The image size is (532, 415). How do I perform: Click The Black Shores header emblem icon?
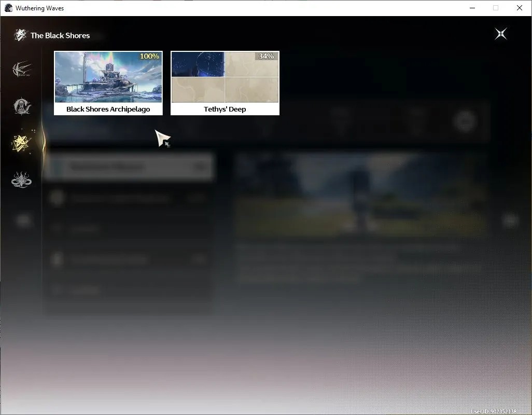click(20, 35)
